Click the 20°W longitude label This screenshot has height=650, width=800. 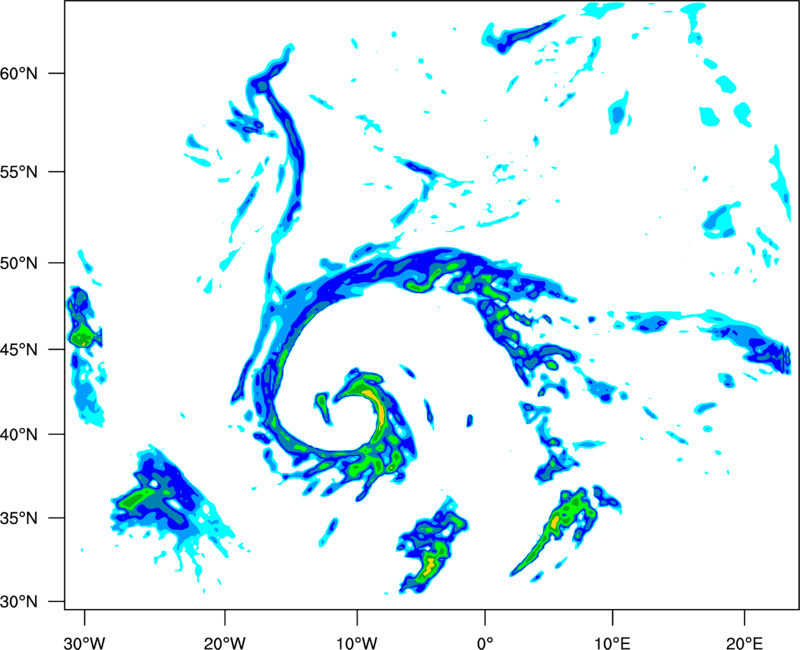225,643
